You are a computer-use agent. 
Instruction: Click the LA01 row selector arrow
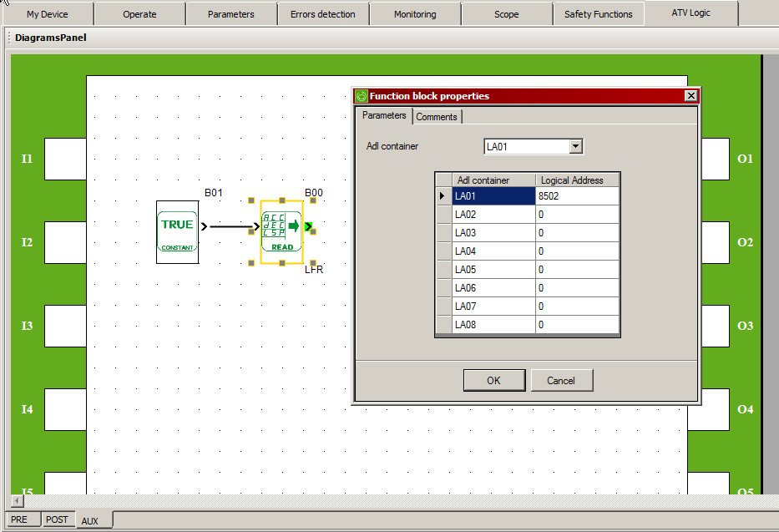pos(443,195)
